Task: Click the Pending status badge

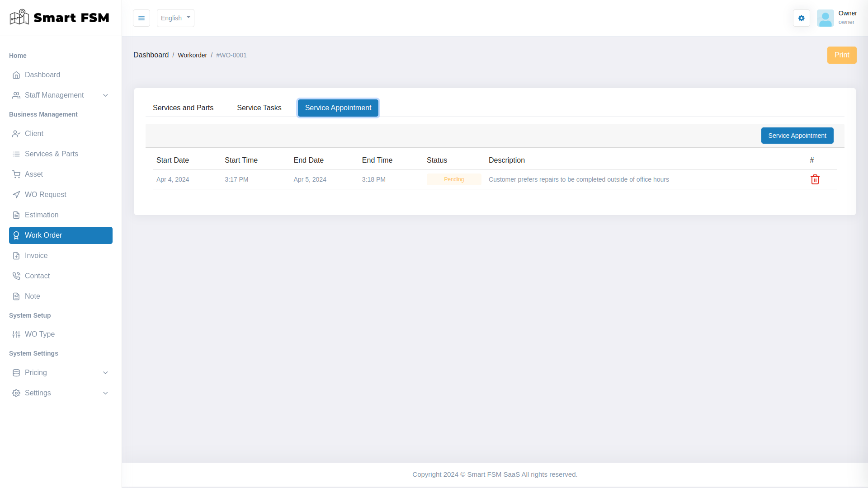Action: [x=453, y=179]
